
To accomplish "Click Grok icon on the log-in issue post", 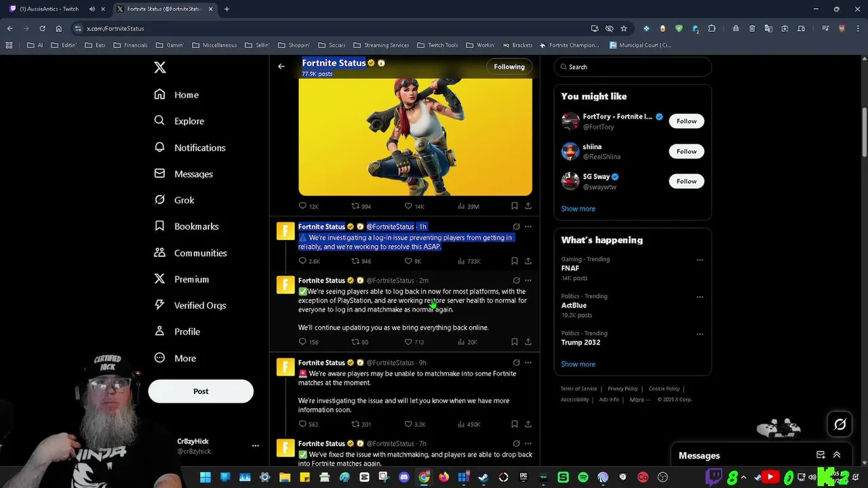I will [x=516, y=226].
